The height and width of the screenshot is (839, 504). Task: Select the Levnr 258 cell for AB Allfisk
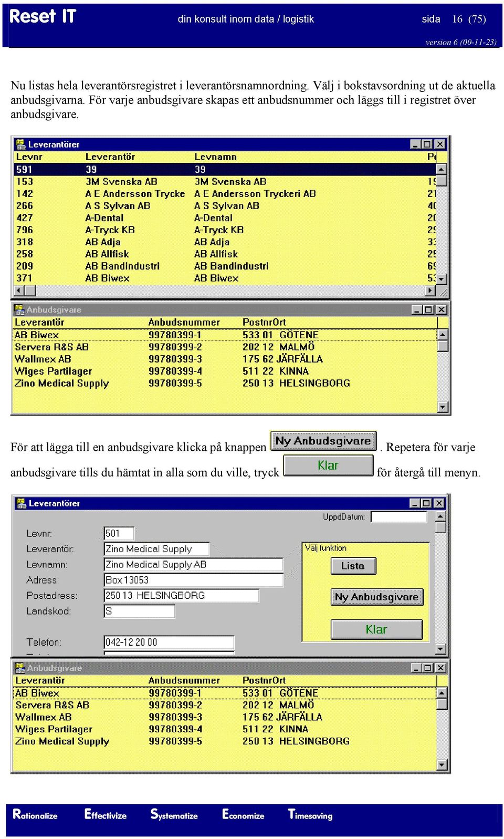tap(24, 254)
